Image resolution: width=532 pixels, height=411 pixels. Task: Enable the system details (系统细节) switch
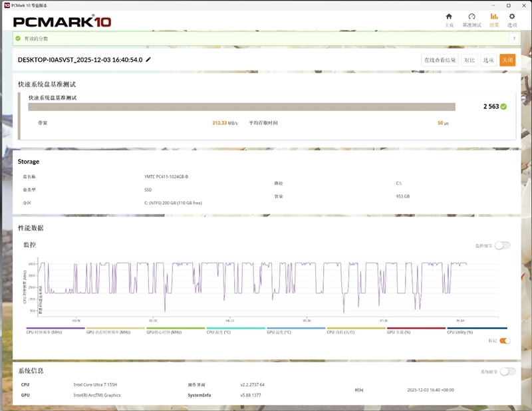pyautogui.click(x=507, y=371)
